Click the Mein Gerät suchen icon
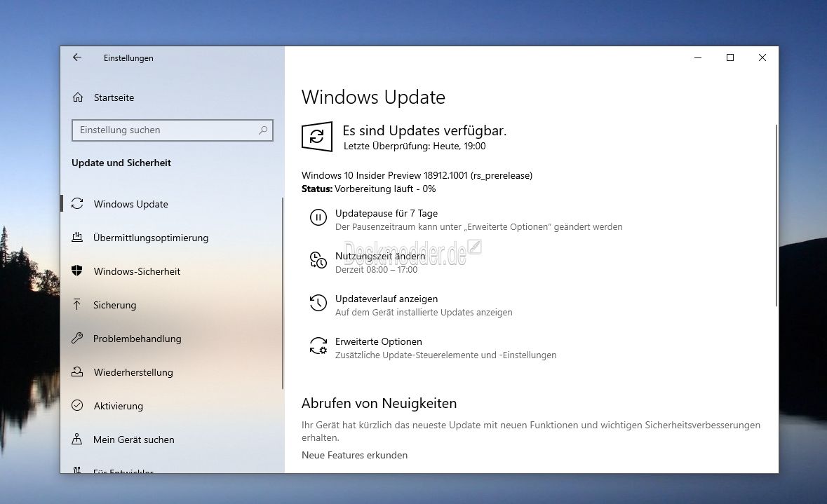 pos(77,439)
